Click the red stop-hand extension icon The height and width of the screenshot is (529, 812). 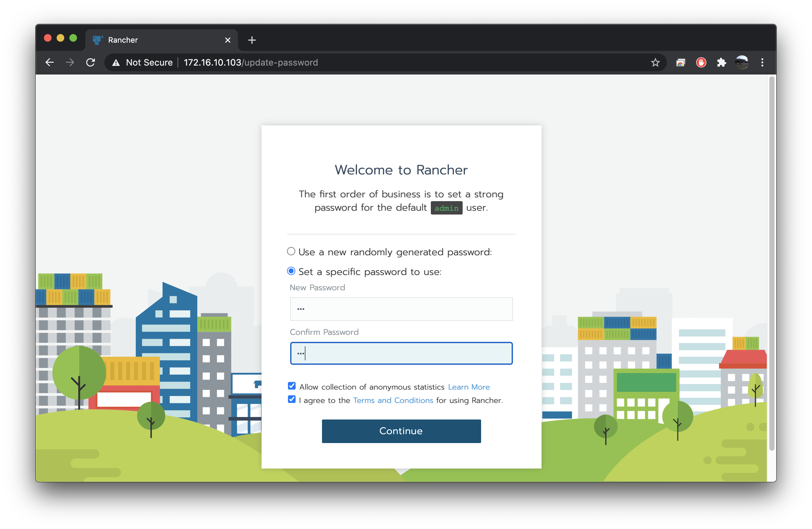[701, 62]
